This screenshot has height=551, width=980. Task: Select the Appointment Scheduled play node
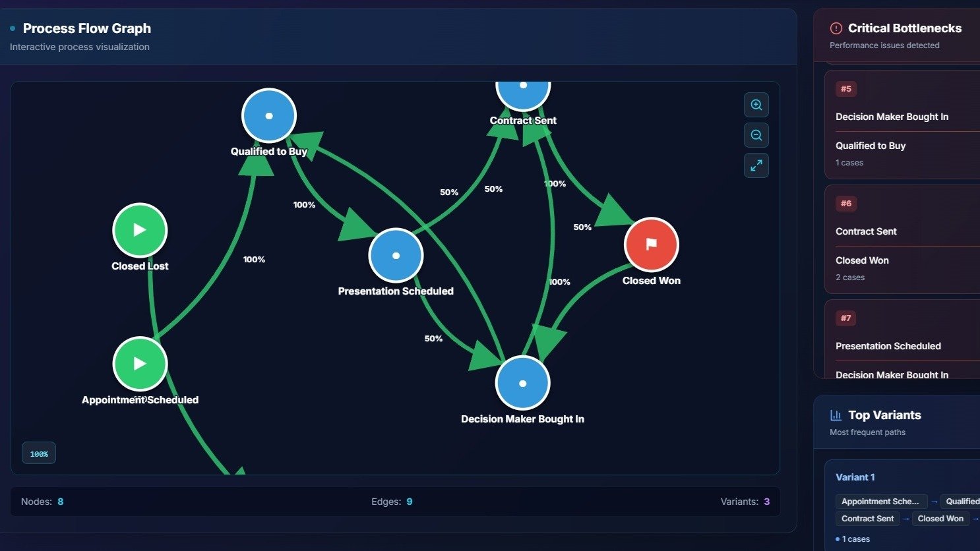coord(140,364)
